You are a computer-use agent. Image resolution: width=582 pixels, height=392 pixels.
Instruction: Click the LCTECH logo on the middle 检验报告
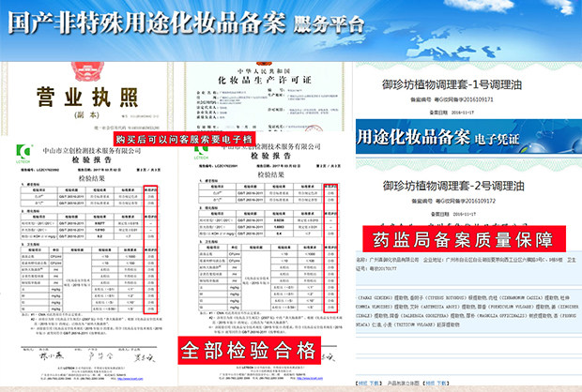201,153
